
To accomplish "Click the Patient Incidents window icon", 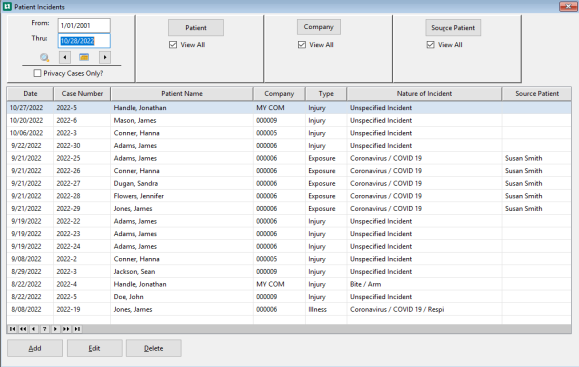I will pyautogui.click(x=7, y=7).
